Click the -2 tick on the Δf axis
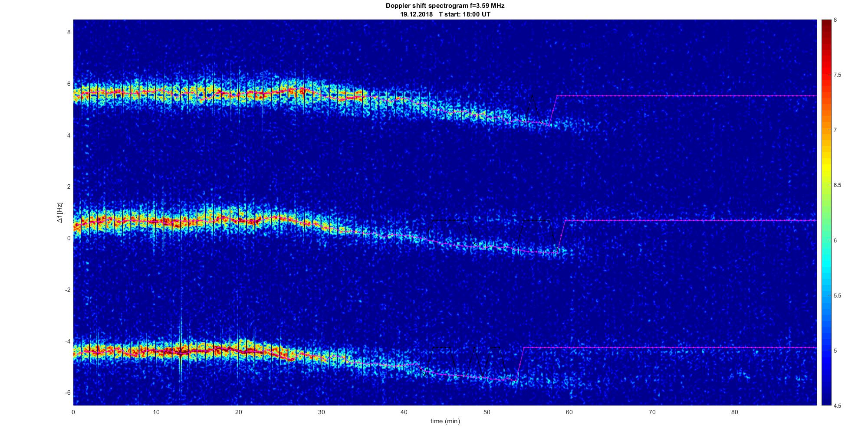 point(66,290)
